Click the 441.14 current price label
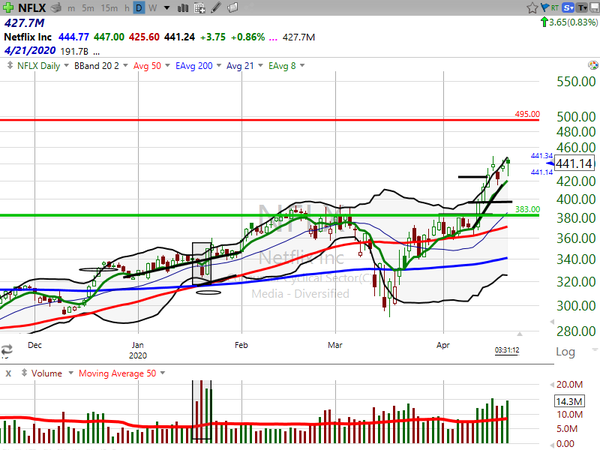The width and height of the screenshot is (600, 450). click(574, 163)
